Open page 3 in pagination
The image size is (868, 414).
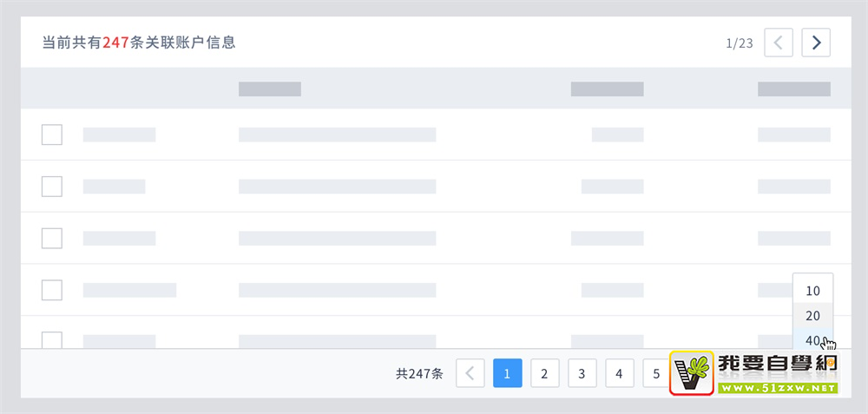point(582,374)
